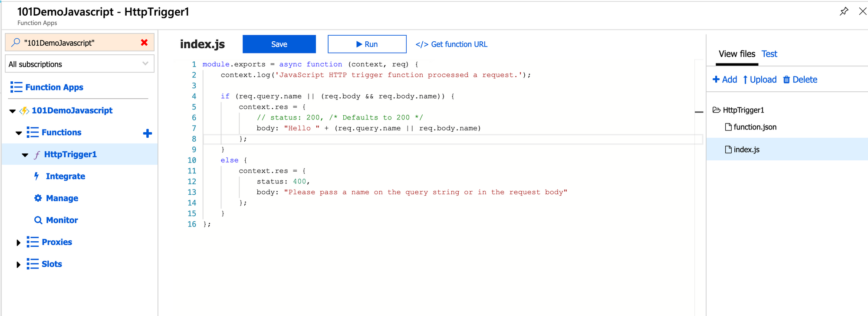Click the 101DemoJavascript function app icon
868x316 pixels.
(x=24, y=111)
